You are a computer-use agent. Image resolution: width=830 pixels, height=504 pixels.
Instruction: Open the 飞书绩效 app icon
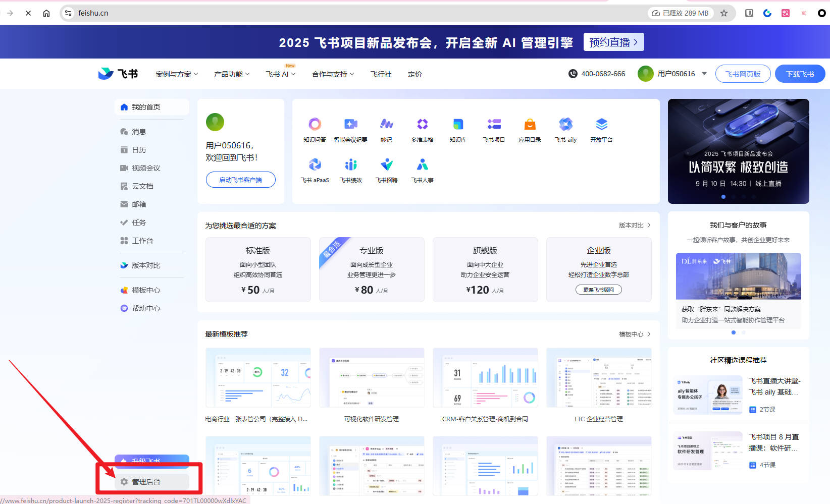(x=350, y=164)
